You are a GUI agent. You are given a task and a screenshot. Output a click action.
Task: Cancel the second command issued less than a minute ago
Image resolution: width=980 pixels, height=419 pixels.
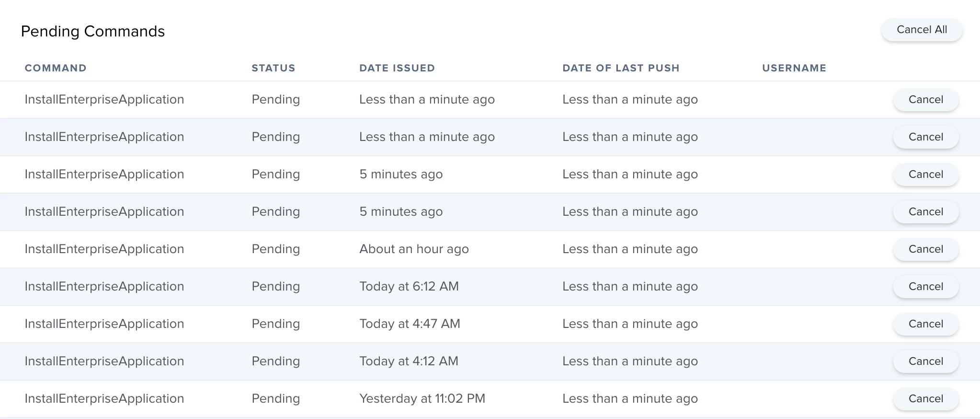926,137
